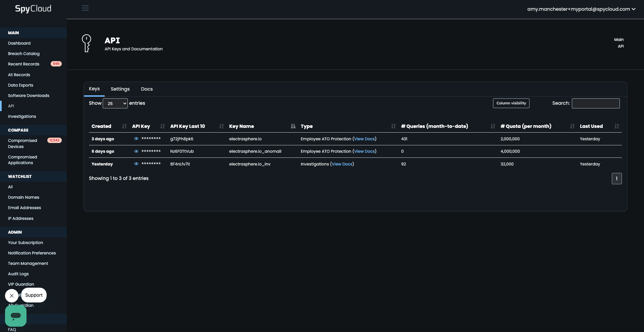Switch to the Settings tab

(120, 89)
